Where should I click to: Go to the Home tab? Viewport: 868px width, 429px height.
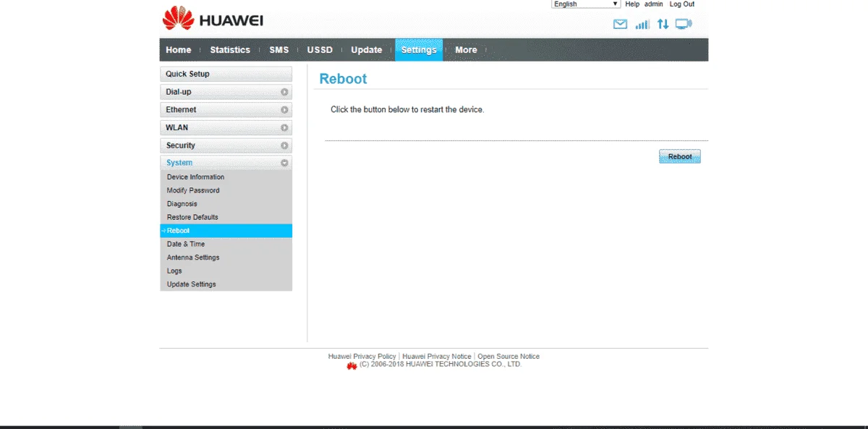(179, 50)
